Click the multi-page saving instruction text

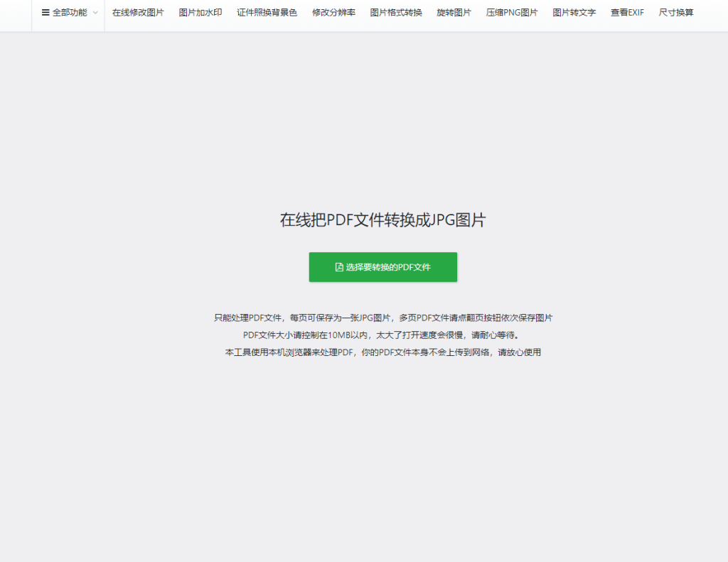click(382, 318)
